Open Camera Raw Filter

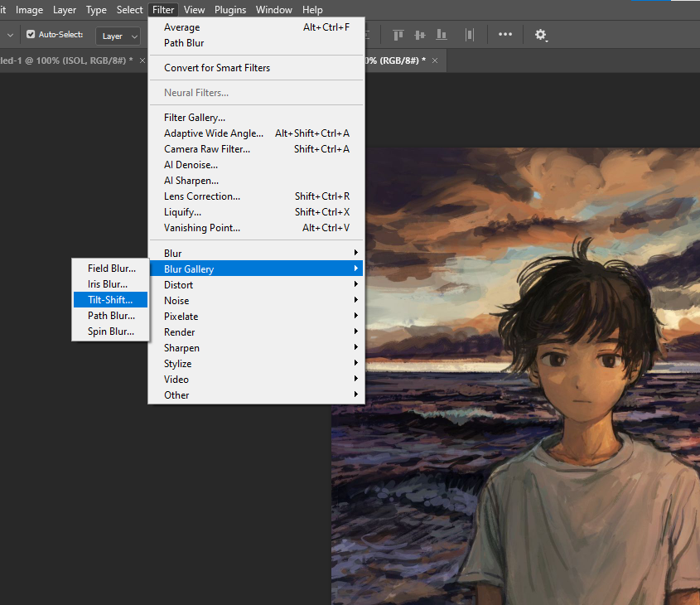click(x=256, y=149)
